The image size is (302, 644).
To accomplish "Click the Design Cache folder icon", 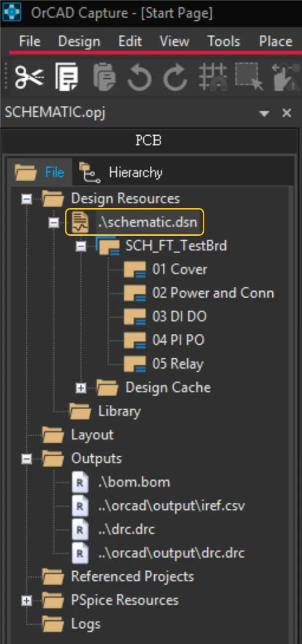I will click(107, 387).
